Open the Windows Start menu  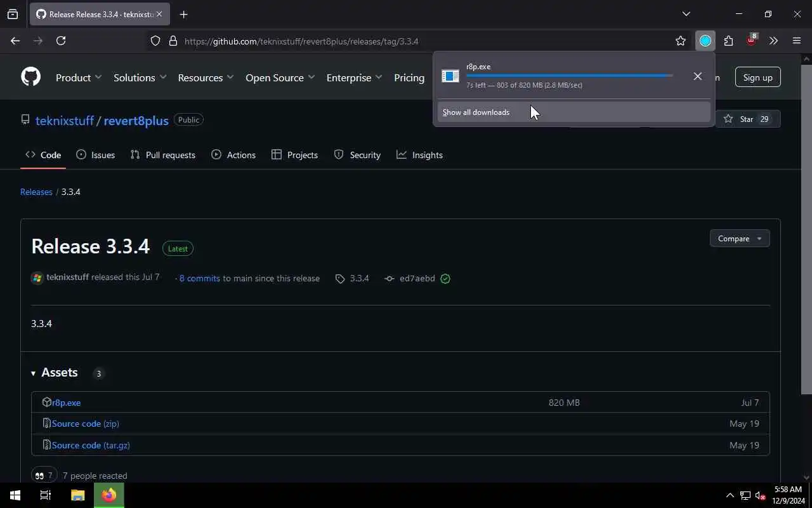[x=15, y=495]
